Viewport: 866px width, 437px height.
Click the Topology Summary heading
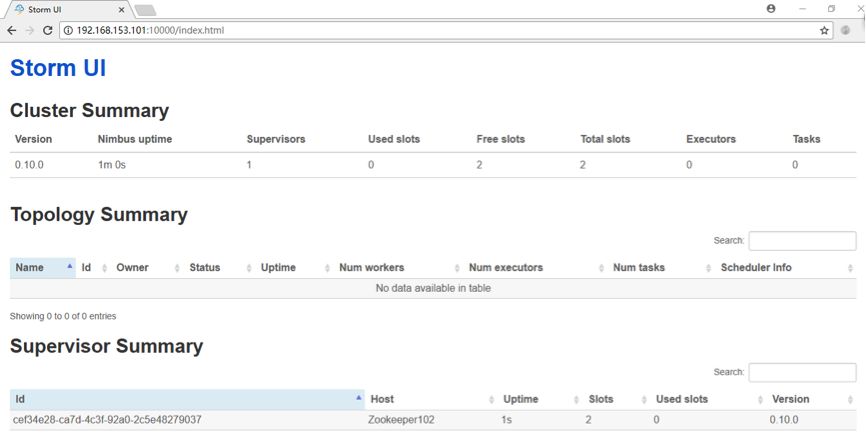point(99,214)
